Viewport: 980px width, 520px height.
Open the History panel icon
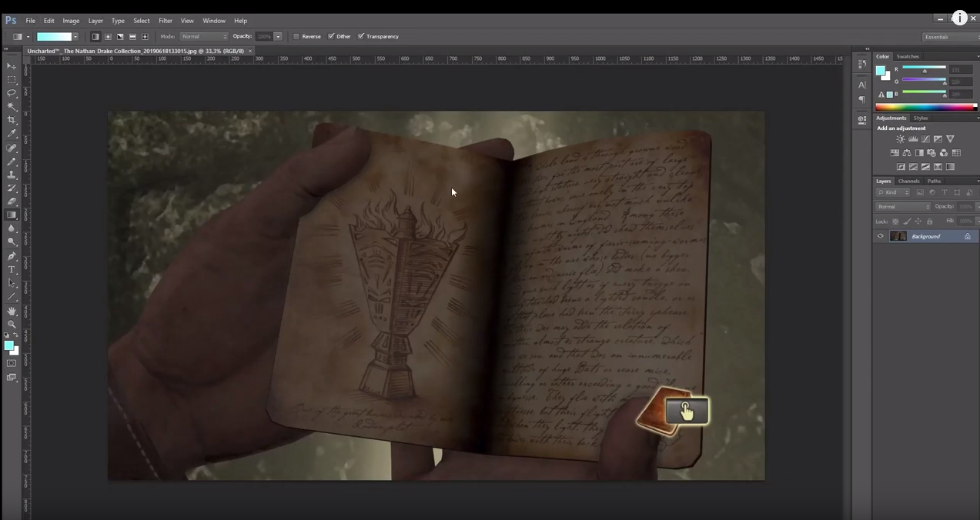(862, 65)
